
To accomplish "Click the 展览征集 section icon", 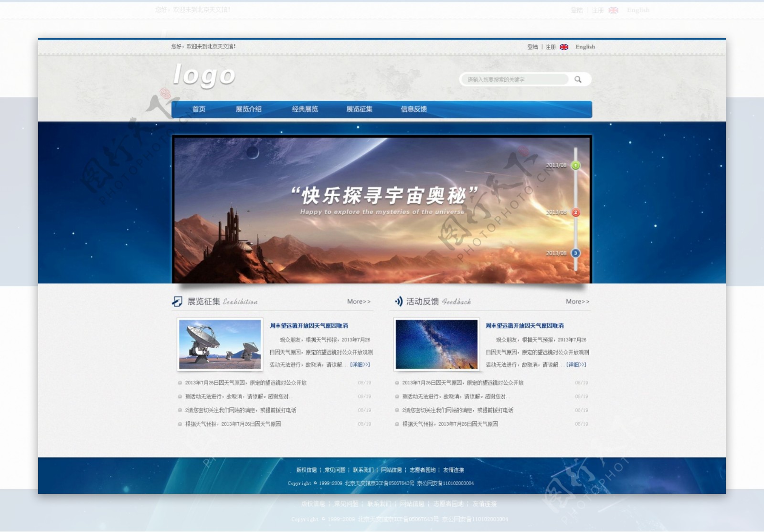I will (x=177, y=301).
